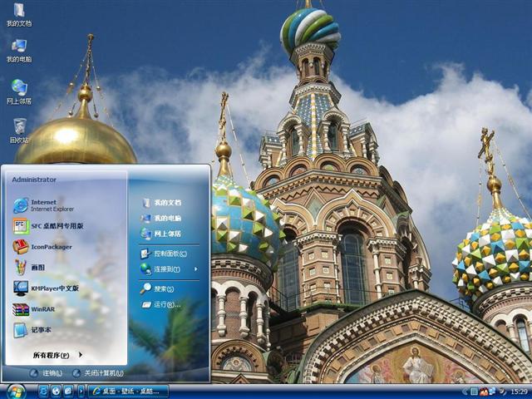Open SFC 桌酷网专用版 in start menu

[x=48, y=226]
